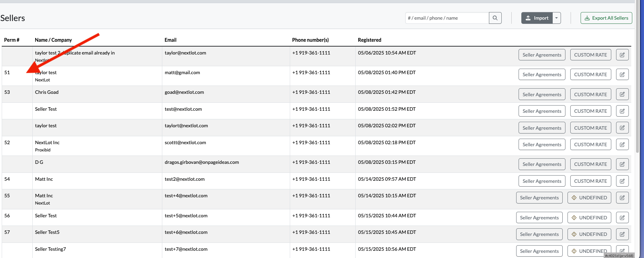This screenshot has height=258, width=644.
Task: Edit seller dragos.girbovan with pencil icon
Action: 622,164
